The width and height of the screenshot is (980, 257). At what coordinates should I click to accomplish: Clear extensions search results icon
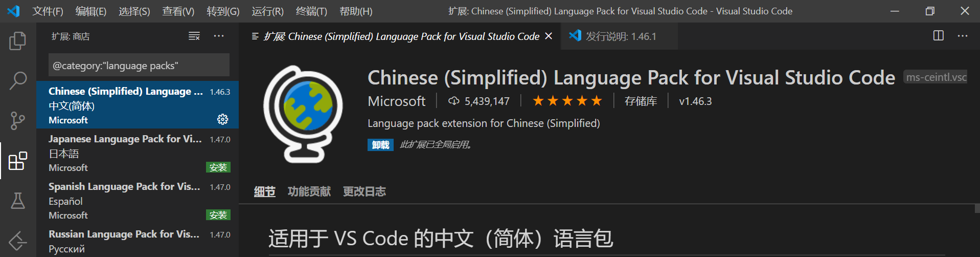194,36
